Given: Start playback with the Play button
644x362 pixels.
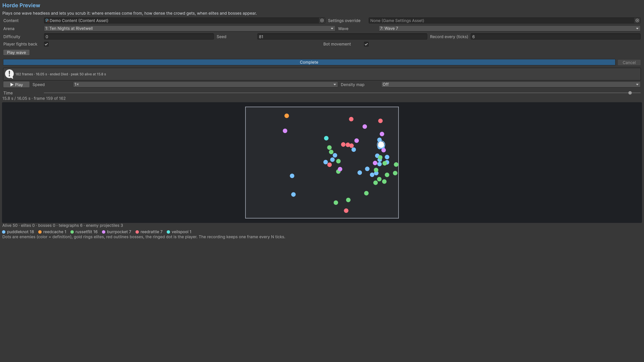Looking at the screenshot, I should [x=16, y=85].
